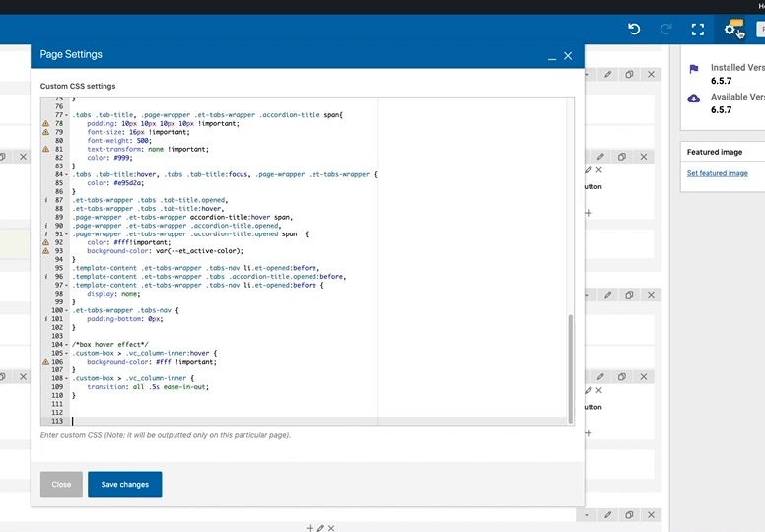Click 'display: none;' on line 98
This screenshot has height=532, width=765.
pos(113,294)
